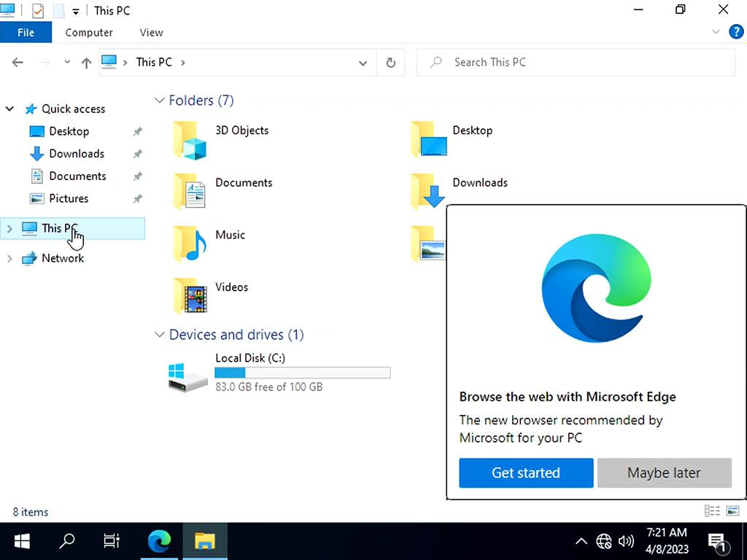Unpin Documents using its pin icon
The width and height of the screenshot is (747, 560).
pyautogui.click(x=137, y=176)
